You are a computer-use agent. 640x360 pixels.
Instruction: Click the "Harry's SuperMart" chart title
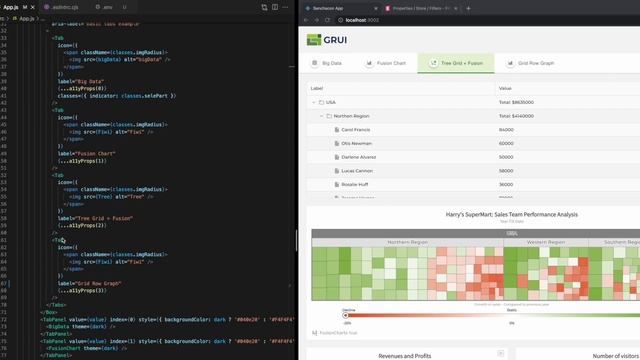[511, 215]
